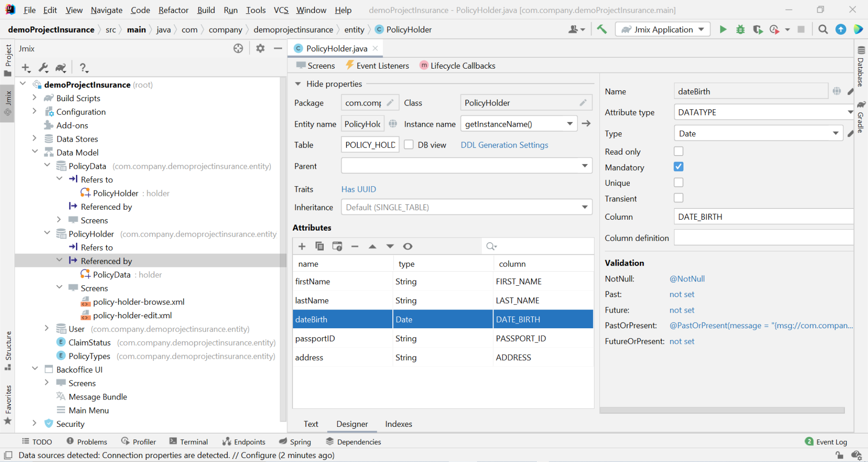Collapse the Hide properties section
The image size is (868, 462).
(298, 84)
